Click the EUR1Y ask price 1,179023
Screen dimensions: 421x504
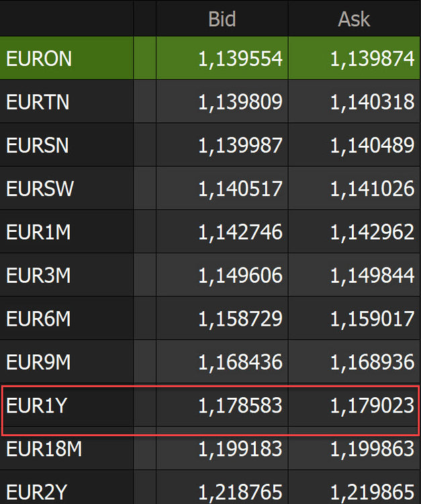click(x=372, y=406)
